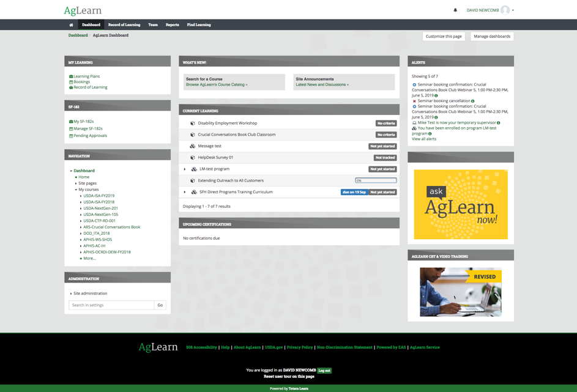Click More... in My courses list
Viewport: 577px width, 392px height.
coord(89,259)
